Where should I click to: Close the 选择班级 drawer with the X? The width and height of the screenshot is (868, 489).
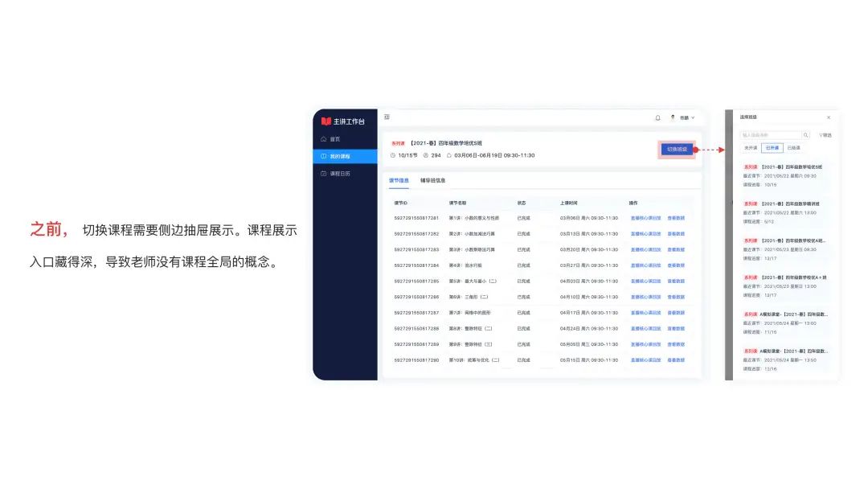[829, 117]
